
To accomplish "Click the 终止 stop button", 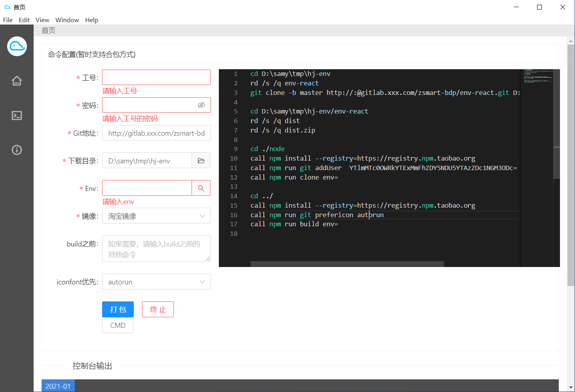I will point(158,309).
